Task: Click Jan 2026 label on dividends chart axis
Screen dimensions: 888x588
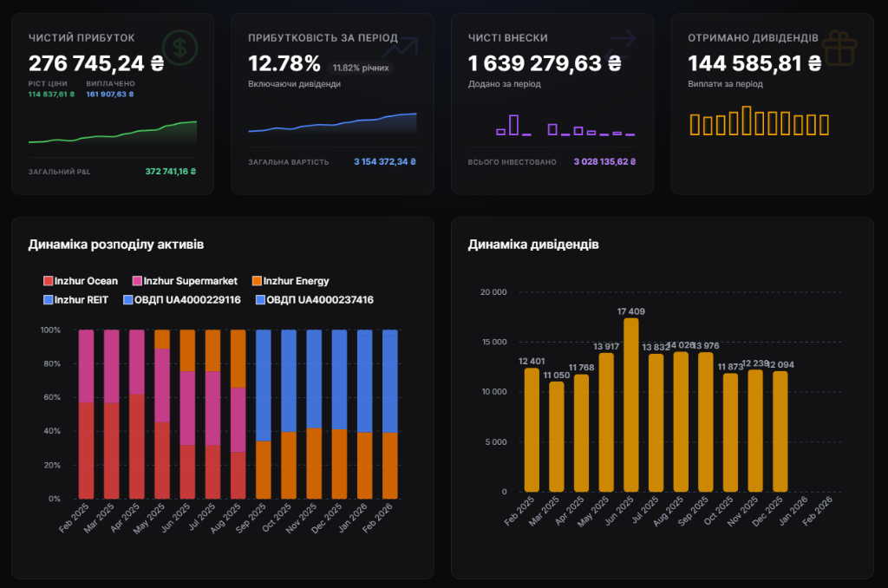Action: (793, 511)
